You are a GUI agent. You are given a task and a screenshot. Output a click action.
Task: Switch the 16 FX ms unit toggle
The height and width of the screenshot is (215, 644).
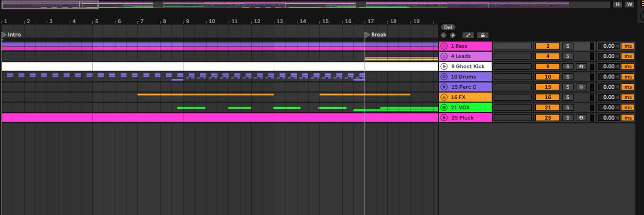point(627,97)
